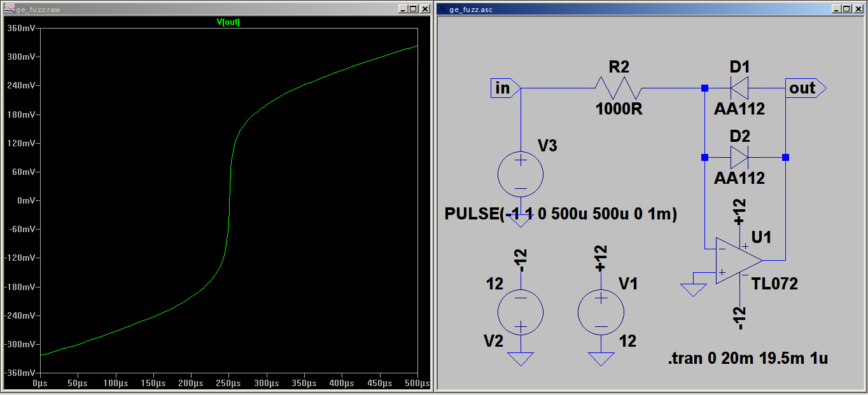868x395 pixels.
Task: Click the 500µs x-axis label
Action: click(417, 384)
